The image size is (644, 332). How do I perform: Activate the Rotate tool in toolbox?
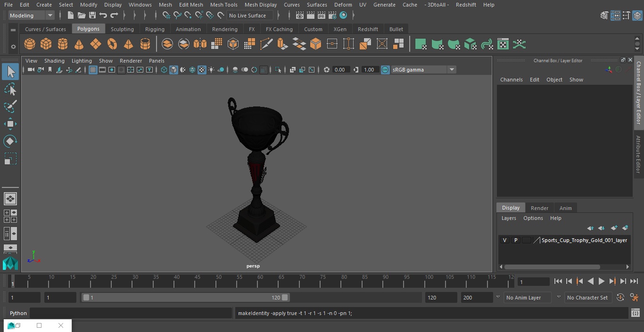click(10, 141)
